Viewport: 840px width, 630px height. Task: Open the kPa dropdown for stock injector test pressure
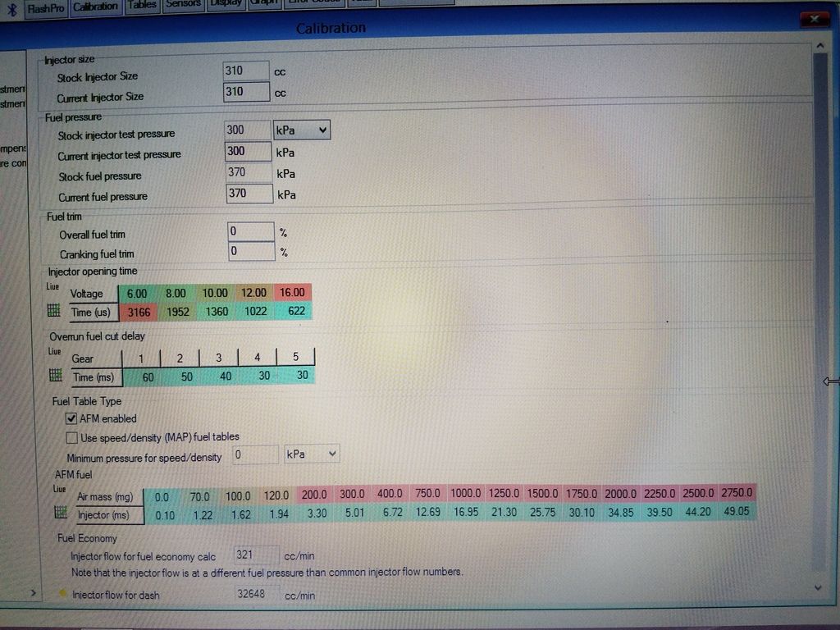pyautogui.click(x=324, y=130)
